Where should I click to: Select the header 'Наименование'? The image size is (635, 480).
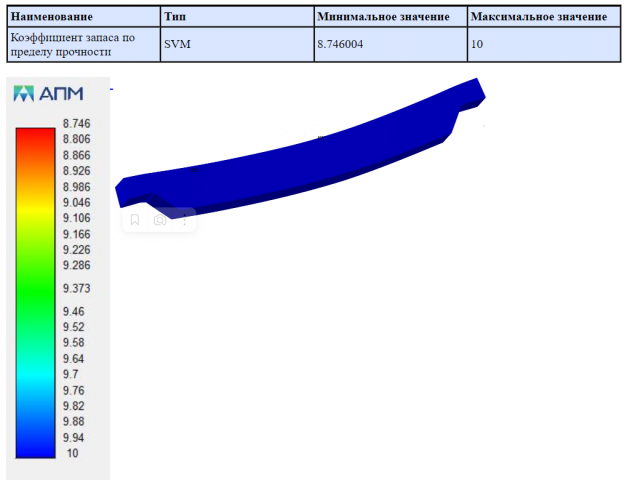pyautogui.click(x=51, y=17)
